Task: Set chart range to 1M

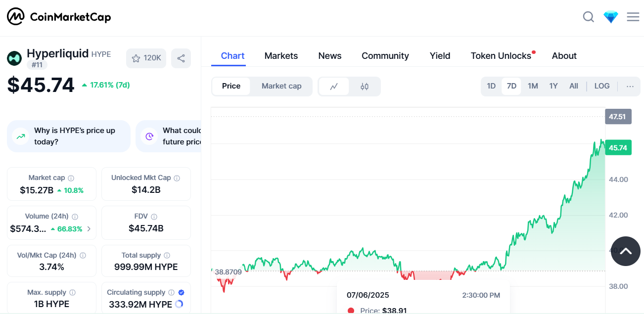Action: click(x=533, y=86)
